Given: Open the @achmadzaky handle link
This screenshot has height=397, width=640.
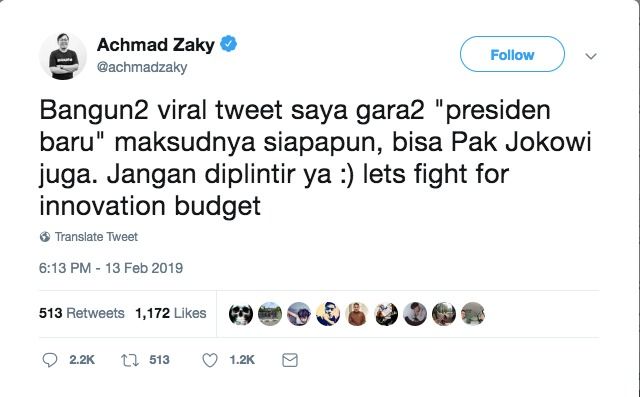Looking at the screenshot, I should (x=142, y=67).
